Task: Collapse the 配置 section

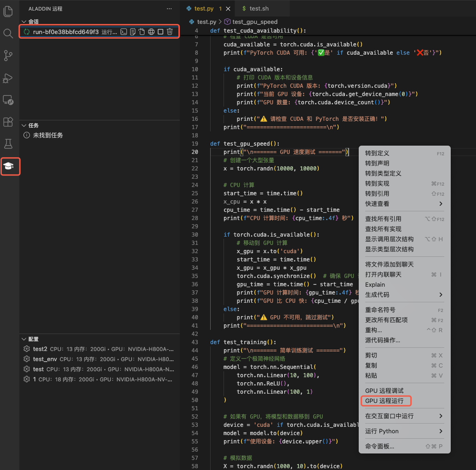Action: tap(25, 339)
